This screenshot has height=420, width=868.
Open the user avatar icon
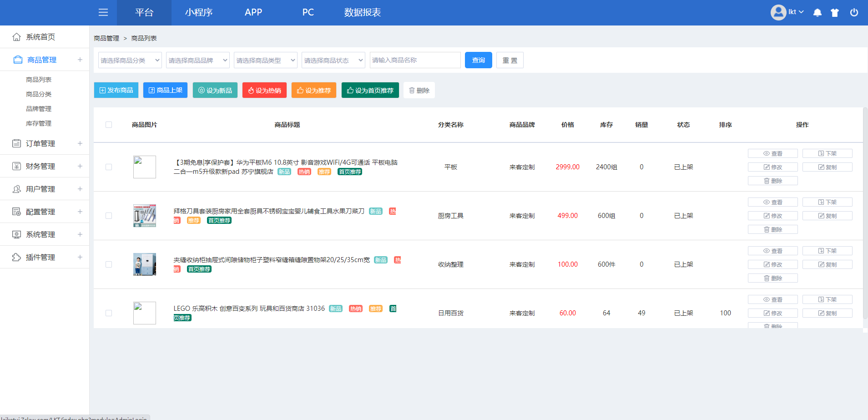[778, 12]
